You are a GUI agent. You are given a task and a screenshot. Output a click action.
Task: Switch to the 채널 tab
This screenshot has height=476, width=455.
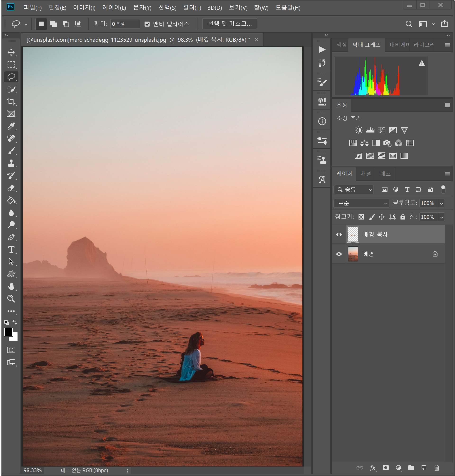point(365,174)
